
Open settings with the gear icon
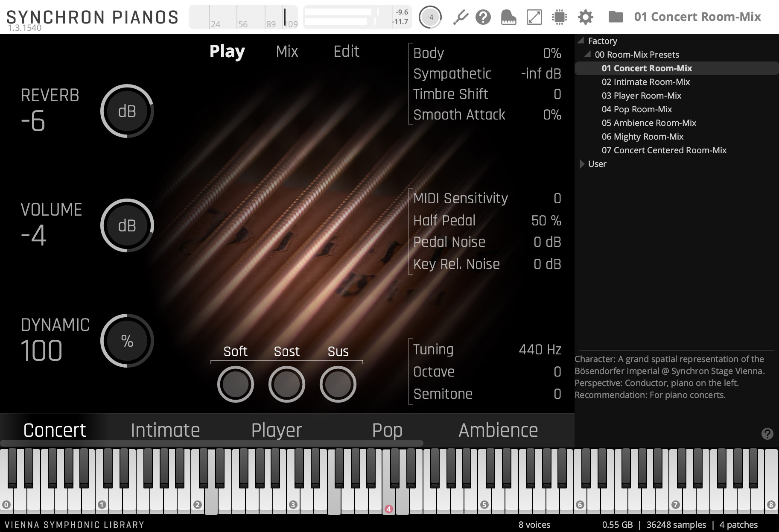click(585, 18)
